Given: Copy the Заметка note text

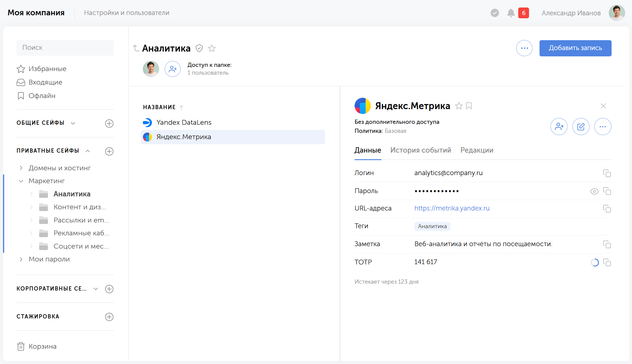Looking at the screenshot, I should click(607, 244).
